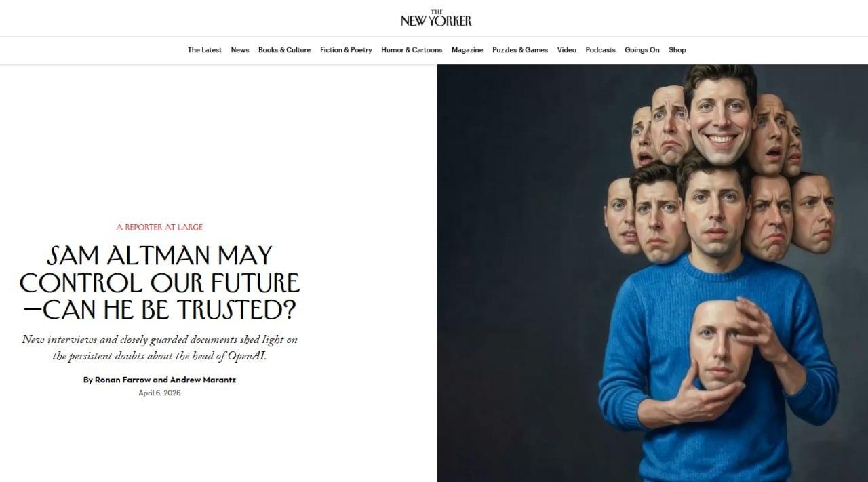
Task: Click A Reporter at Large rubric
Action: point(159,227)
